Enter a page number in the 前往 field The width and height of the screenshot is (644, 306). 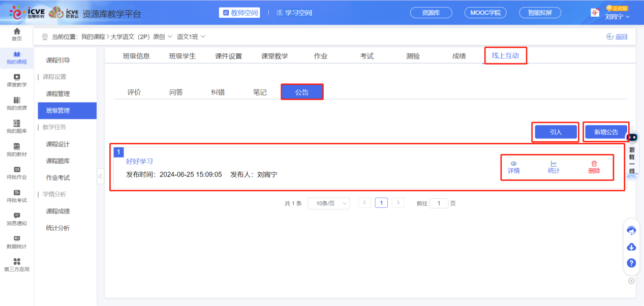[x=439, y=203]
